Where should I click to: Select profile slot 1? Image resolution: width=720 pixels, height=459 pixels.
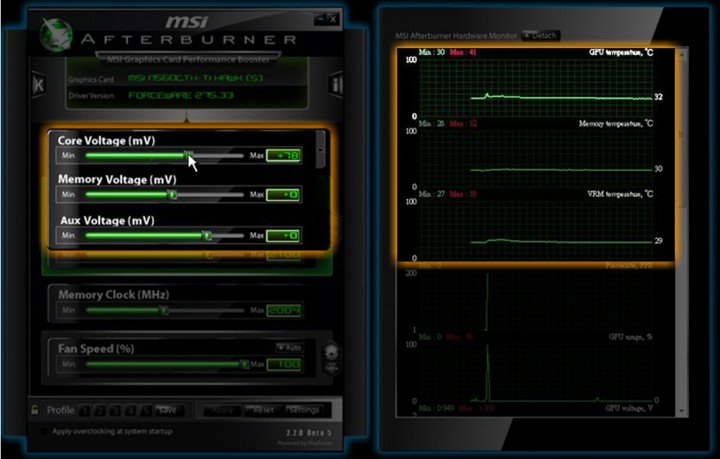click(x=85, y=410)
